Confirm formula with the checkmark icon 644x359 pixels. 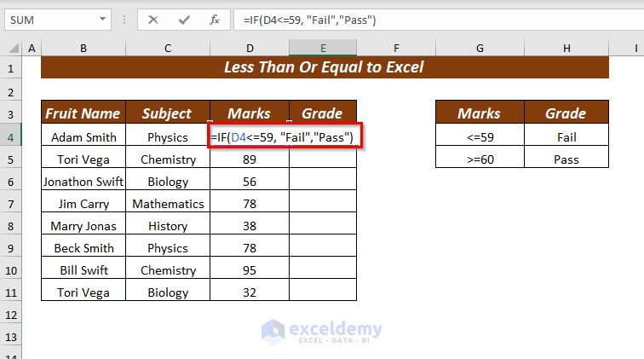click(184, 20)
